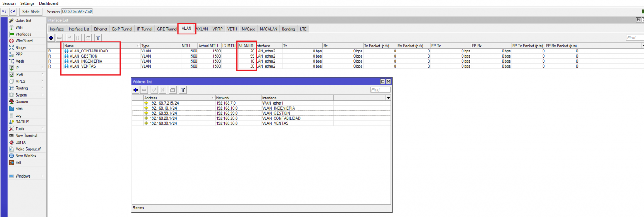Open the WiFi sidebar entry
644x217 pixels.
coord(19,27)
